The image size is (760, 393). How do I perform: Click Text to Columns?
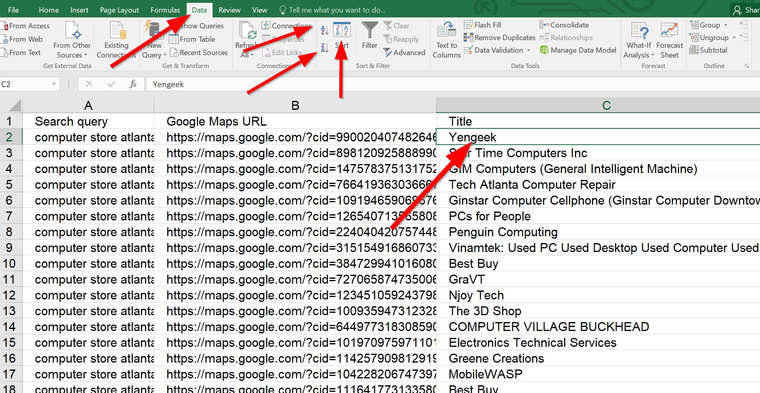(446, 40)
